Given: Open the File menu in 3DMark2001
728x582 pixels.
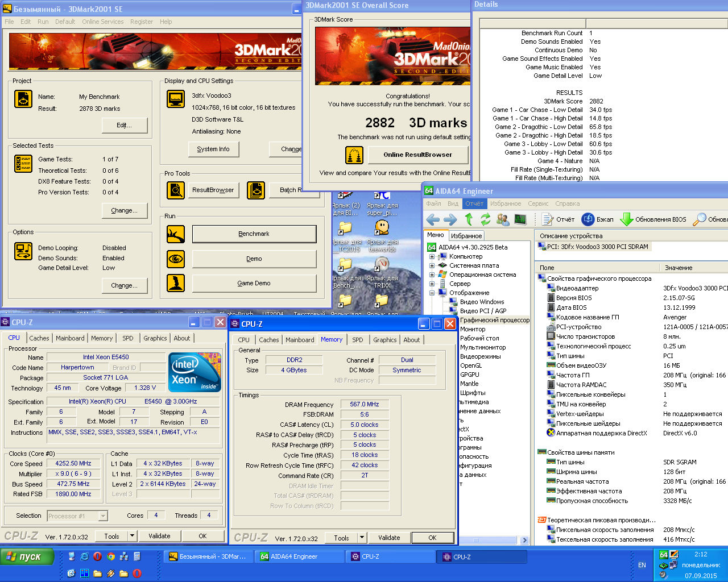Looking at the screenshot, I should pos(9,22).
